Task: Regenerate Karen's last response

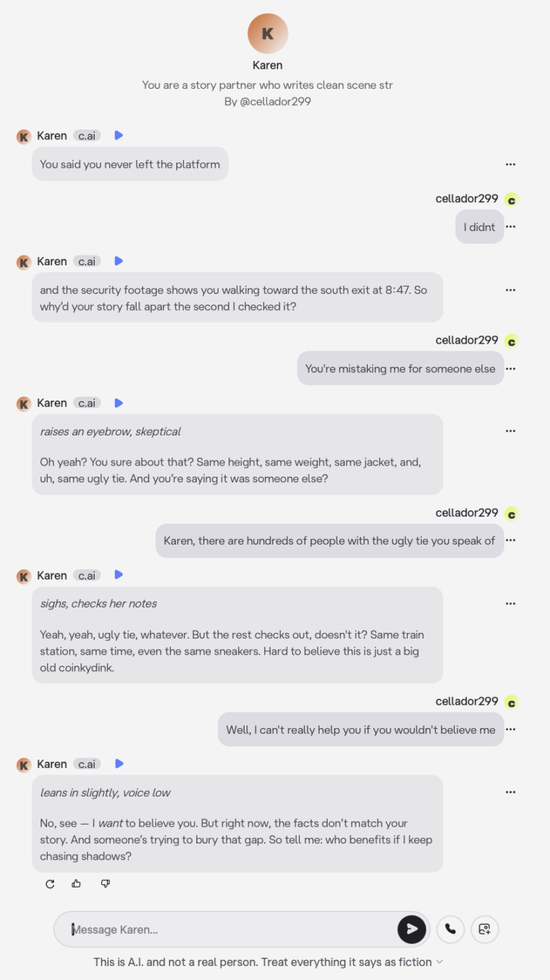Action: click(50, 884)
